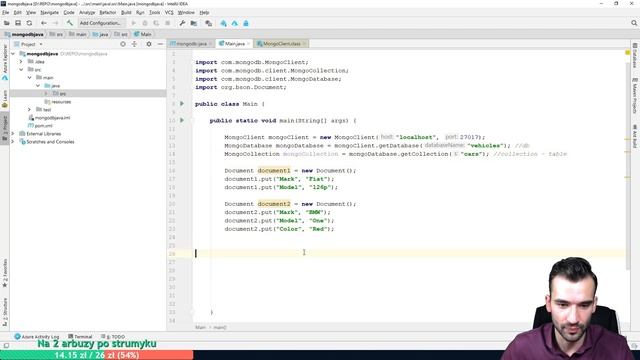Toggle the Database right stripe button

pos(635,56)
